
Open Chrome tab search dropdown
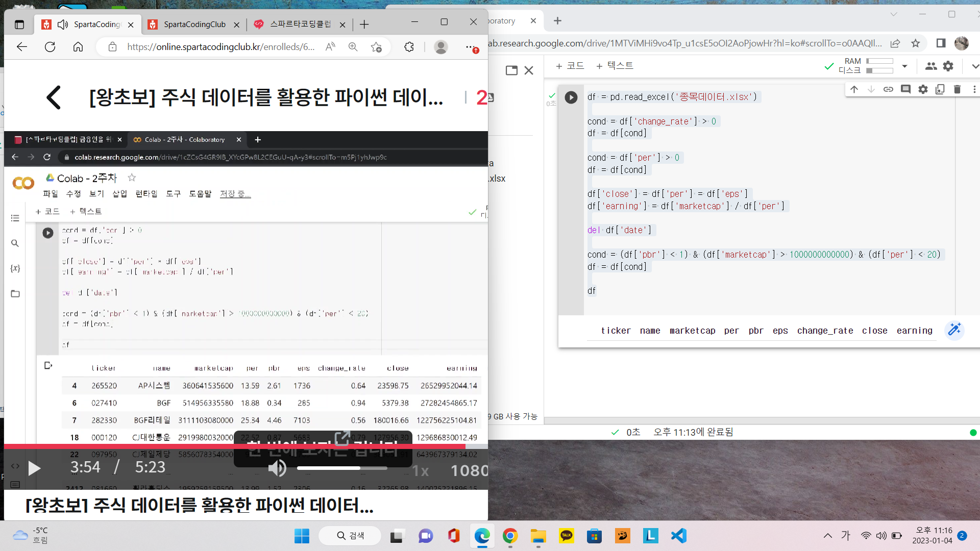click(x=894, y=14)
